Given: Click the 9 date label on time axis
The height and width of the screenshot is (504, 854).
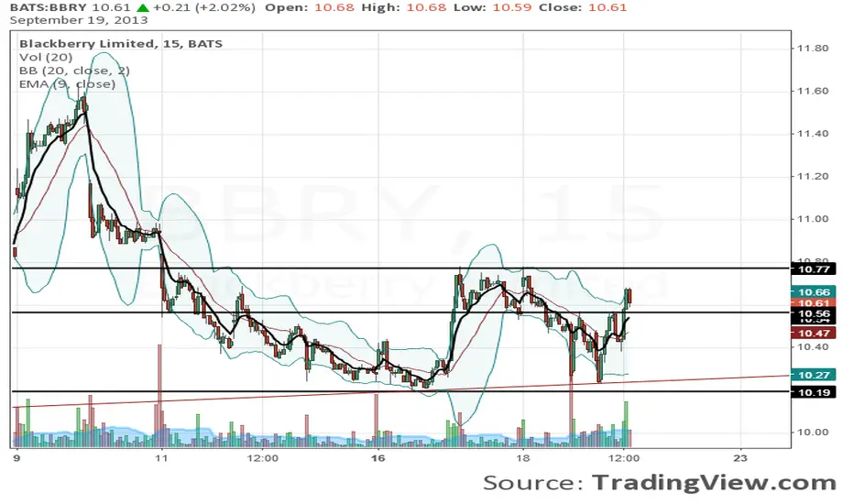Looking at the screenshot, I should [x=16, y=458].
